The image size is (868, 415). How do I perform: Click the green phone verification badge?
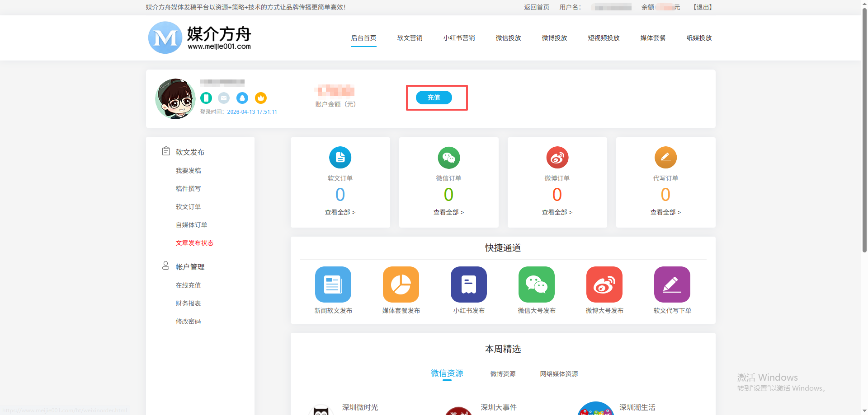click(206, 98)
